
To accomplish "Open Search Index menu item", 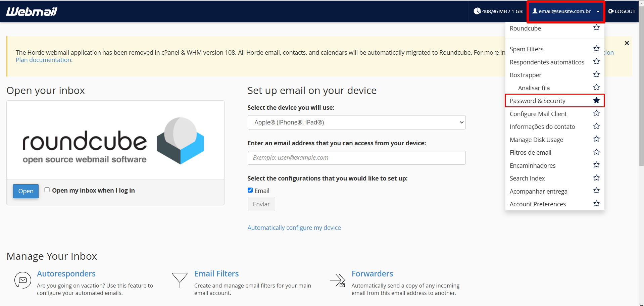I will [527, 178].
